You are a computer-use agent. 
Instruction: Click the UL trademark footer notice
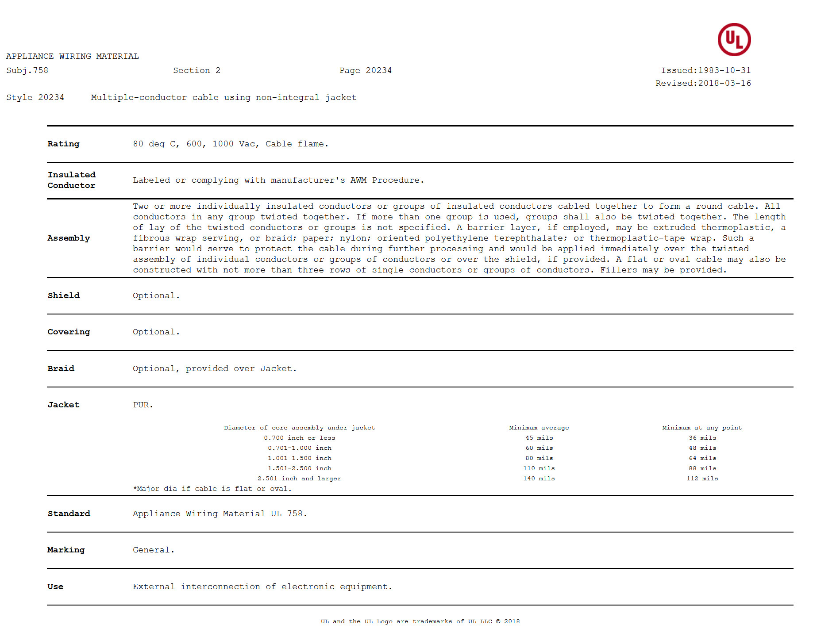tap(420, 621)
